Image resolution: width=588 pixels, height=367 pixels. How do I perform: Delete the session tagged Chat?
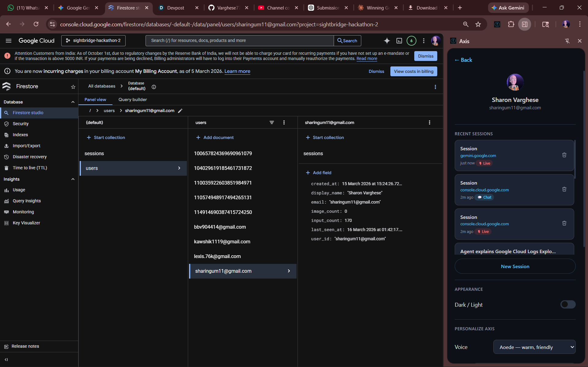pyautogui.click(x=564, y=189)
